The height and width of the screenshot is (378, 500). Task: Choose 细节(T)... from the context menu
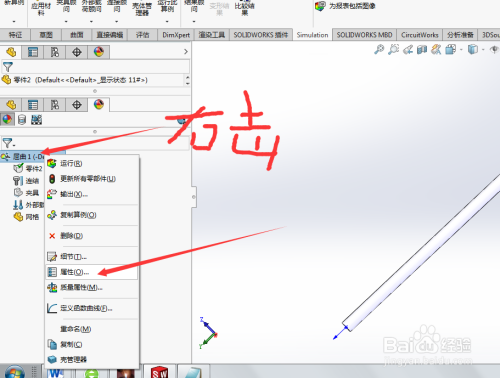tap(92, 257)
